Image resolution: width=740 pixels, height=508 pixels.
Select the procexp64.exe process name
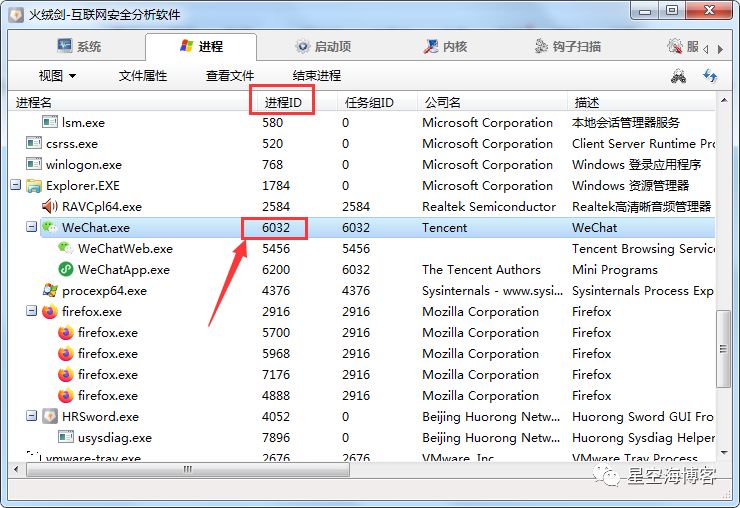pos(104,291)
